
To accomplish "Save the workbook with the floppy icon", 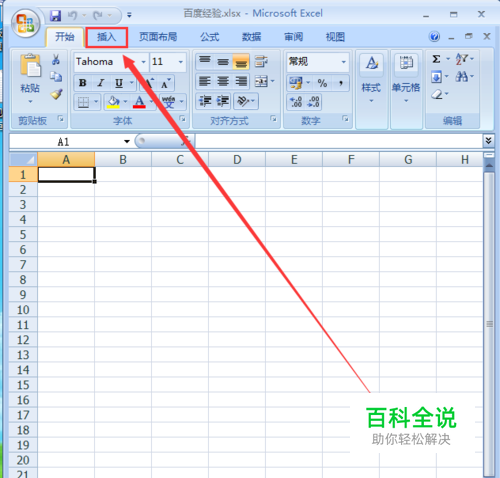I will pos(55,15).
